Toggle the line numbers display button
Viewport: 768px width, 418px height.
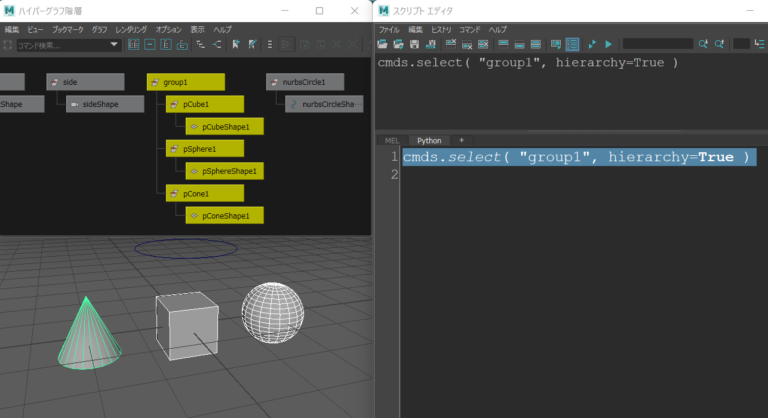click(572, 44)
